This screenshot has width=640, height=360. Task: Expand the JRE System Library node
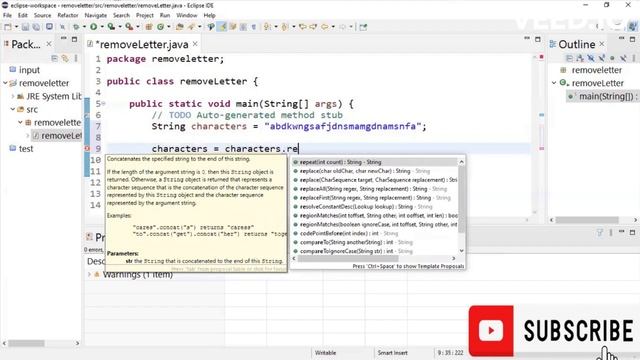[13, 96]
